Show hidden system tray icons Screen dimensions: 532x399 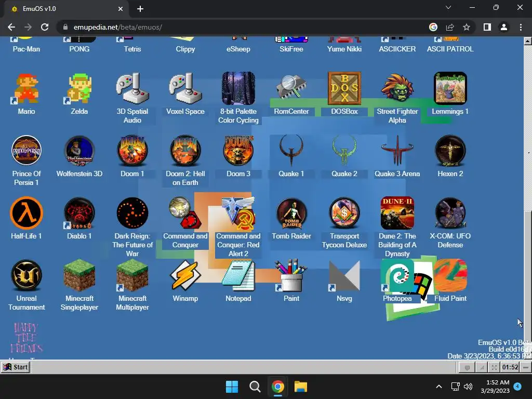(x=438, y=387)
